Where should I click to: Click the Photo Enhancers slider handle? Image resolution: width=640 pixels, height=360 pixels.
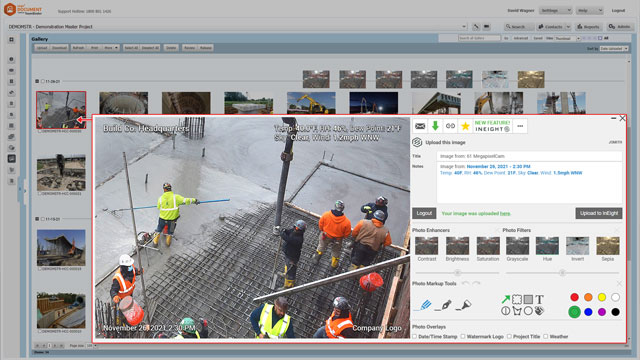[457, 272]
